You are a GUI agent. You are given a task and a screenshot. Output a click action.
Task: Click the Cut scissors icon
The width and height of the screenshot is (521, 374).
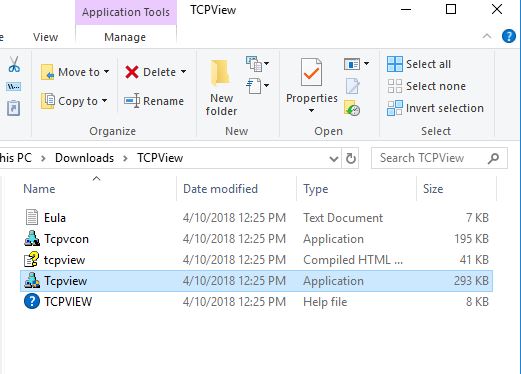(14, 64)
